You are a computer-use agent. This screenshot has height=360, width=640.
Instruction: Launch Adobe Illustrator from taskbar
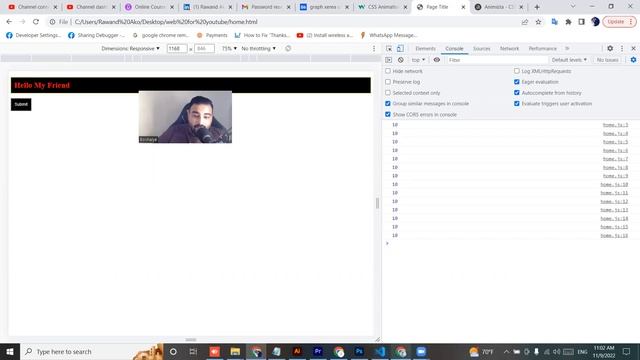click(x=297, y=351)
